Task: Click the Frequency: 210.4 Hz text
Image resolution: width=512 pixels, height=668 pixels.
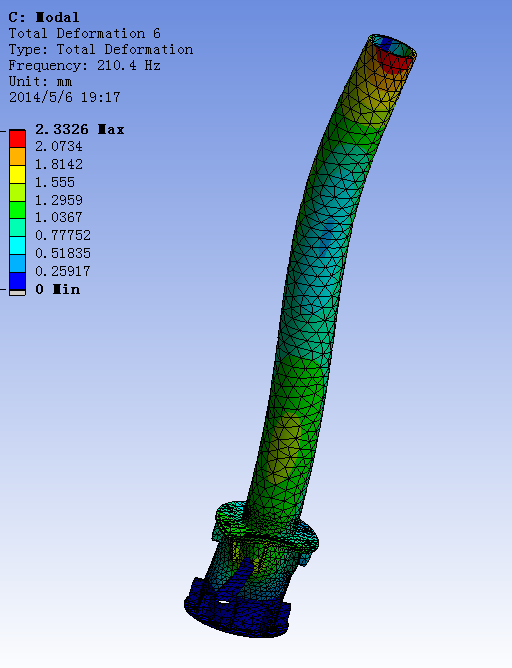Action: [x=85, y=66]
